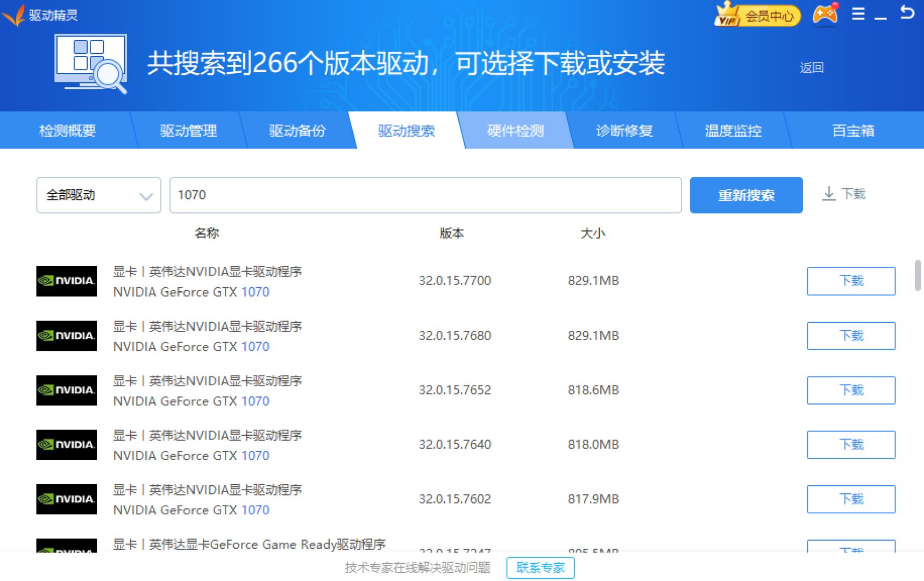
Task: Click size text 818.6MB
Action: [x=593, y=390]
